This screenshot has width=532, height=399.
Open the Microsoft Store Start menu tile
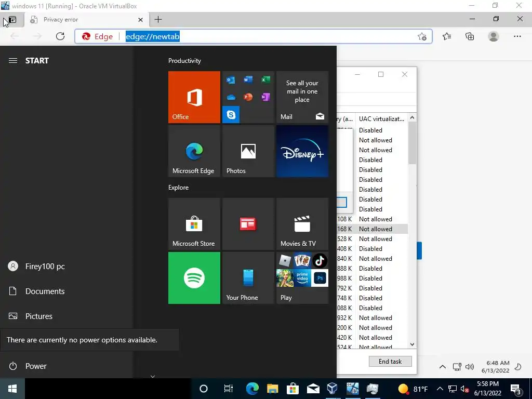coord(194,224)
